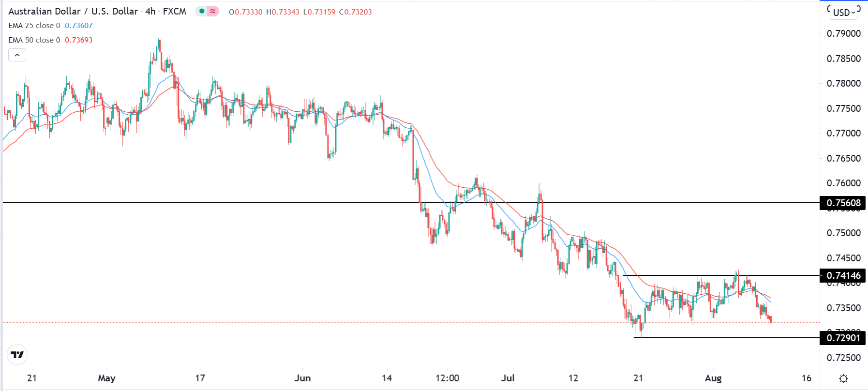Select the EMA 25 close indicator label
Screen dimensions: 868x391
click(34, 26)
